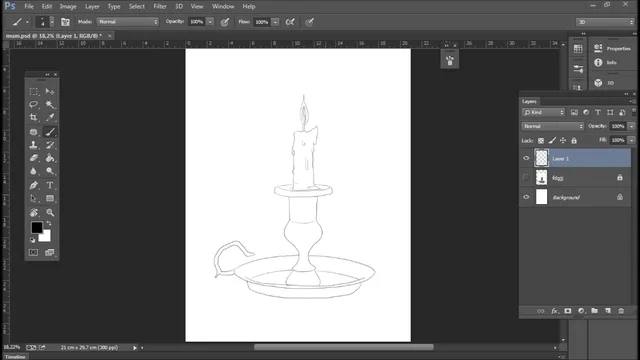The height and width of the screenshot is (360, 640).
Task: Create a new layer
Action: click(608, 311)
